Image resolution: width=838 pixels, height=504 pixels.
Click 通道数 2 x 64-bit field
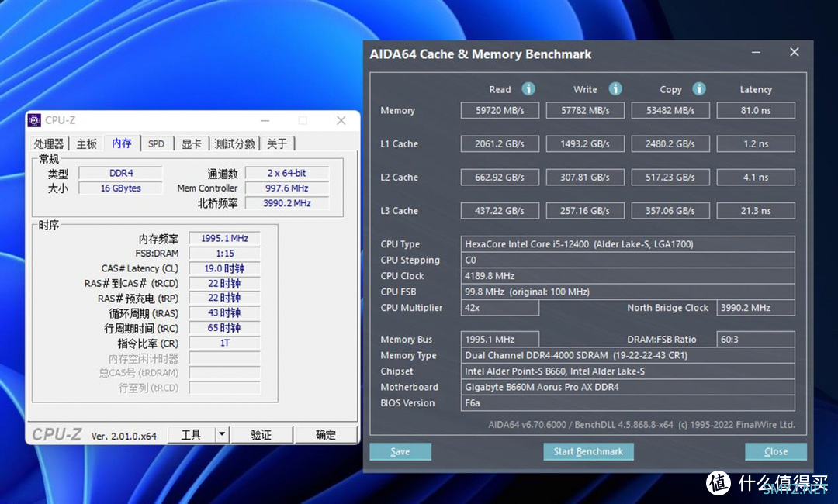coord(287,173)
